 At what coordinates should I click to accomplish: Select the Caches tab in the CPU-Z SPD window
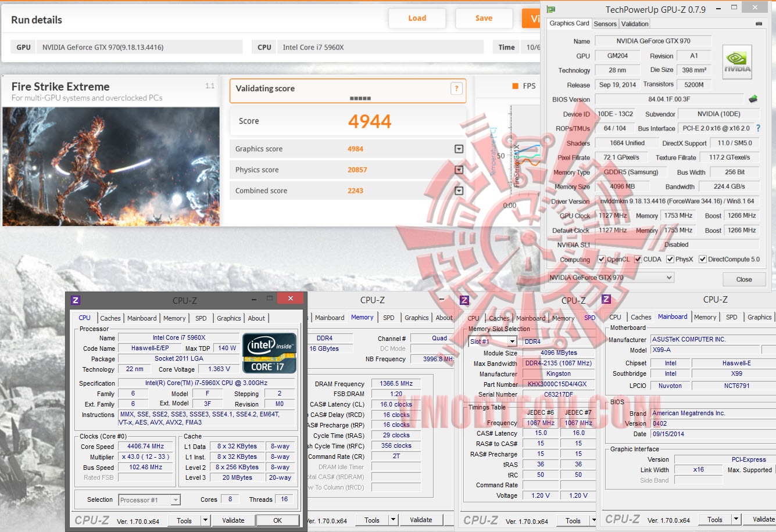coord(499,318)
